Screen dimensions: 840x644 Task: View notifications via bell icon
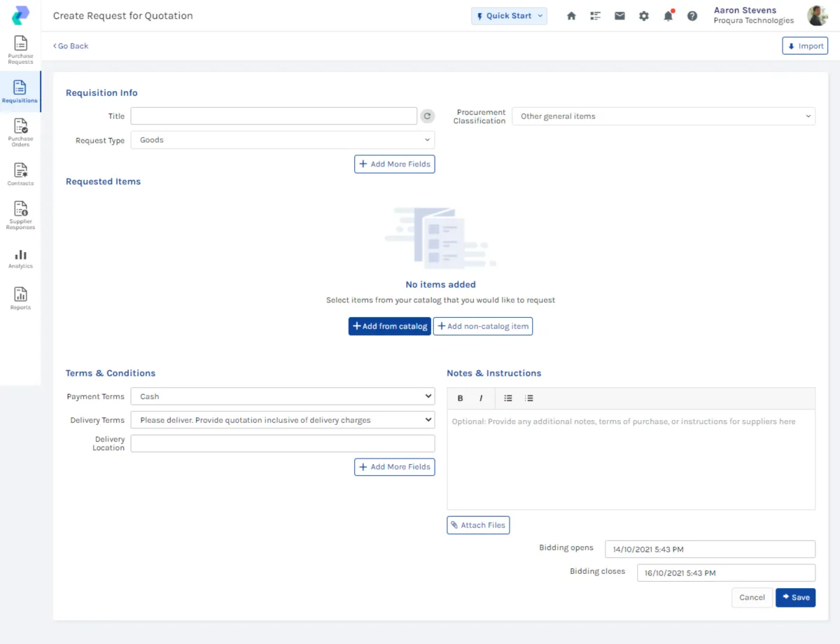[668, 16]
